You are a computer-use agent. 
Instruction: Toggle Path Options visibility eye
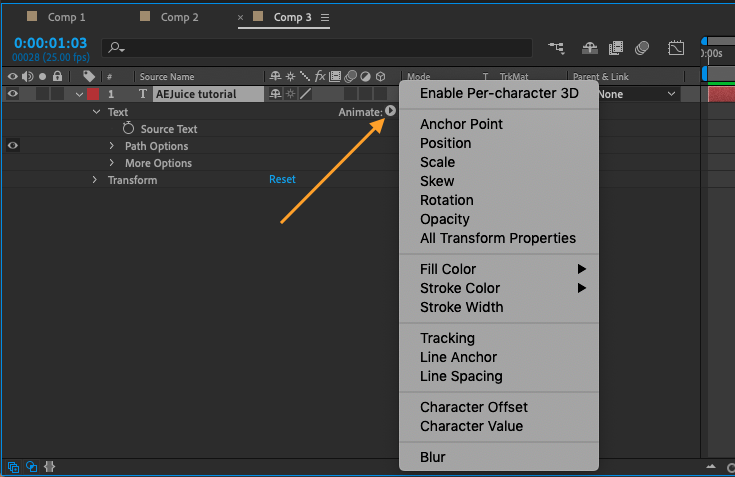coord(13,146)
